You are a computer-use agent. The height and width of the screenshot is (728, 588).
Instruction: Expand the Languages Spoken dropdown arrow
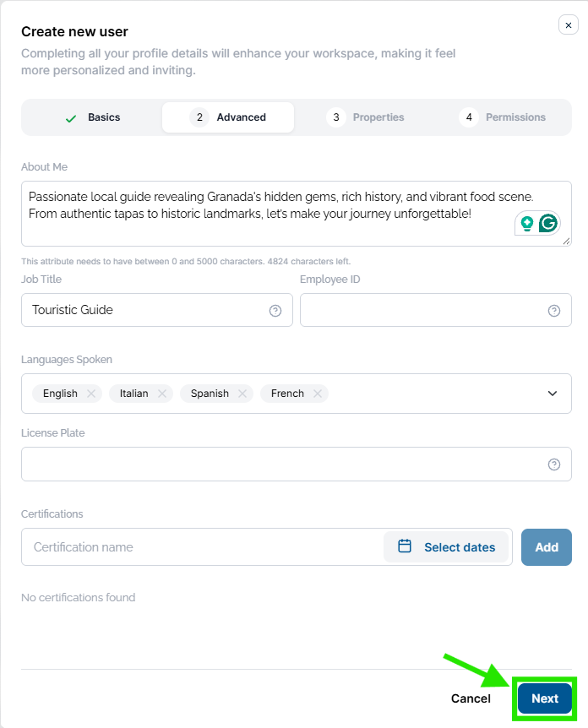click(553, 394)
